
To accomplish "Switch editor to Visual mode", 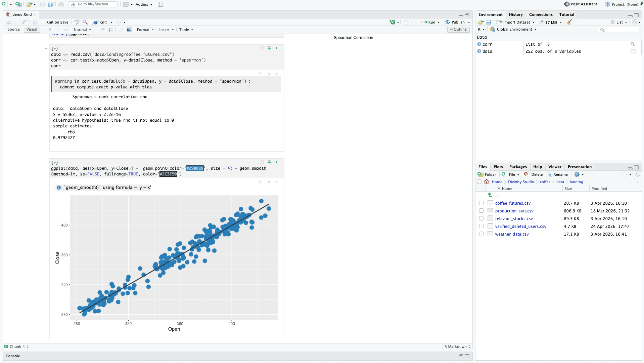I will 32,30.
